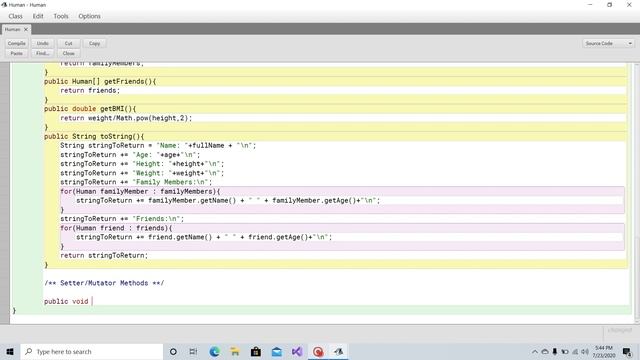Close the Human tab with its X
The height and width of the screenshot is (360, 640).
click(x=26, y=29)
